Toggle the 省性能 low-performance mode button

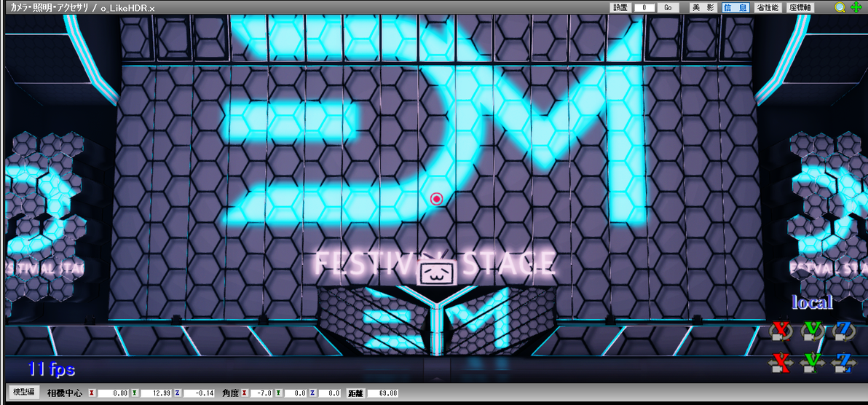[768, 8]
